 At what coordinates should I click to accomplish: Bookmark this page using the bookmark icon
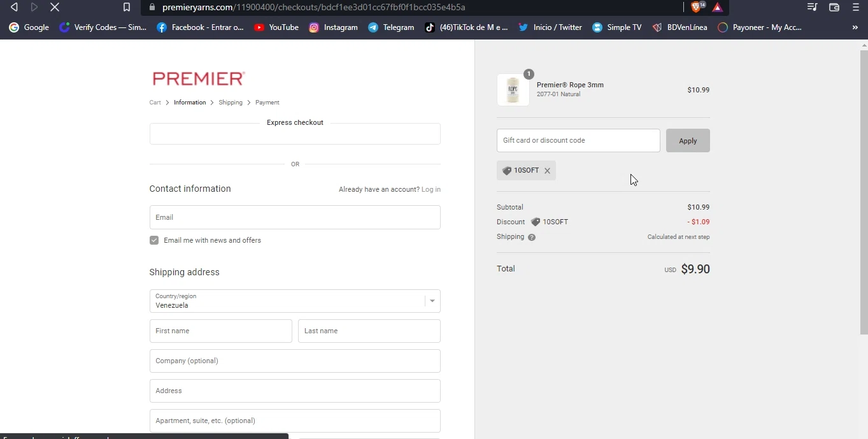pyautogui.click(x=127, y=7)
